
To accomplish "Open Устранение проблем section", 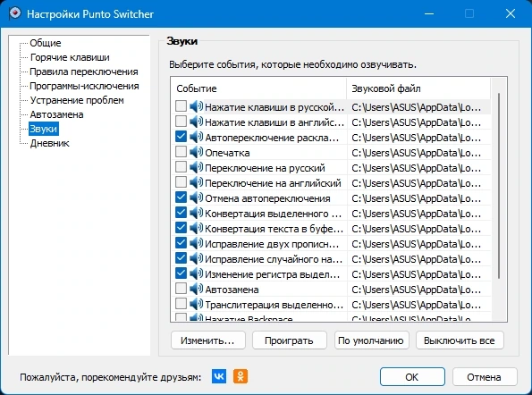I will [77, 100].
